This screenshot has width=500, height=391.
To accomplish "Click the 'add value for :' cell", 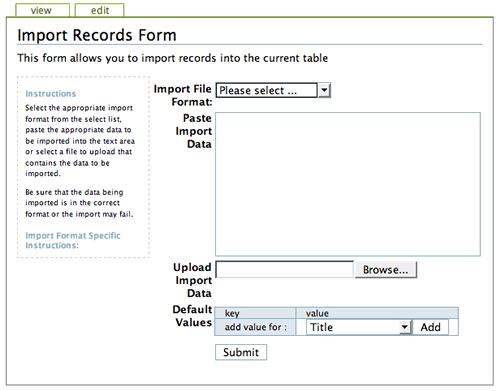I will [255, 327].
